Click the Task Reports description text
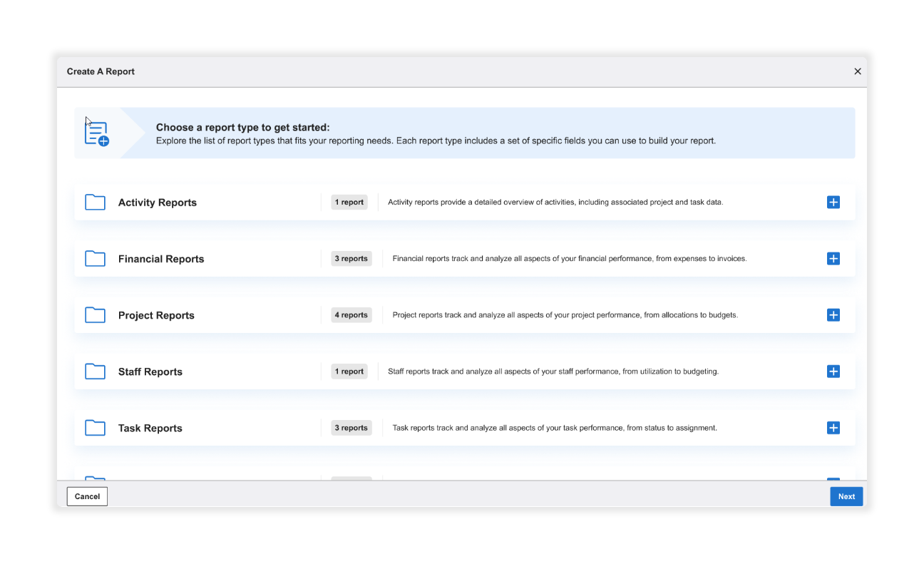Screen dimensions: 924x564 pyautogui.click(x=555, y=428)
